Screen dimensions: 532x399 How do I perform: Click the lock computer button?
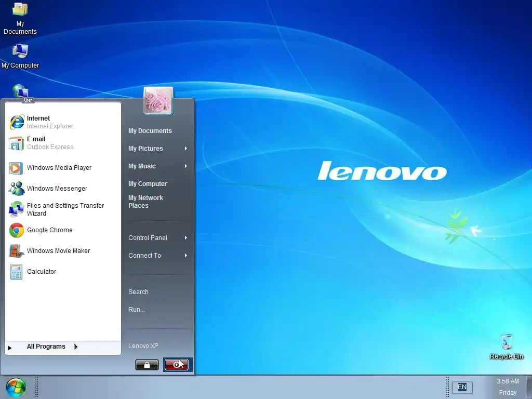click(147, 365)
